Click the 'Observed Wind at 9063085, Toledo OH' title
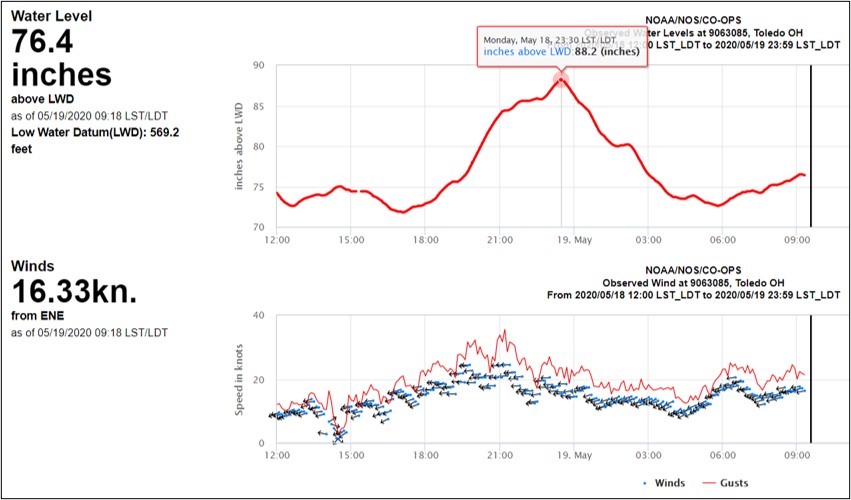 click(693, 283)
